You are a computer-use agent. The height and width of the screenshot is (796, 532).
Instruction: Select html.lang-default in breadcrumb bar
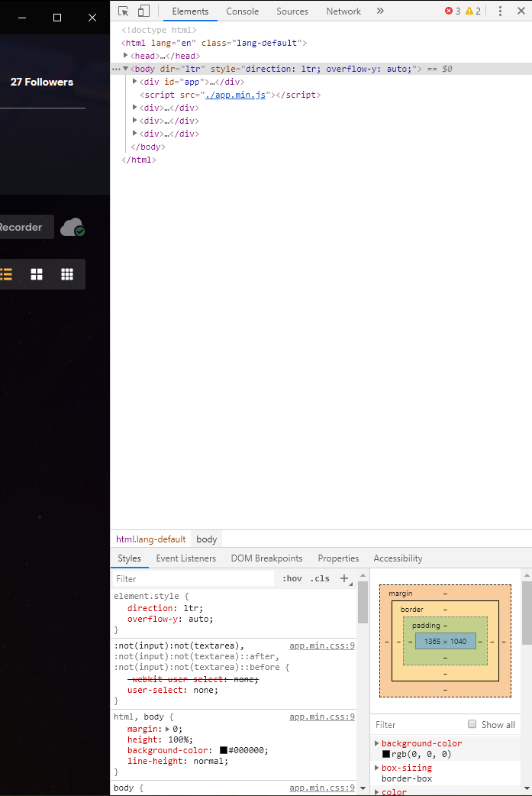click(x=150, y=539)
